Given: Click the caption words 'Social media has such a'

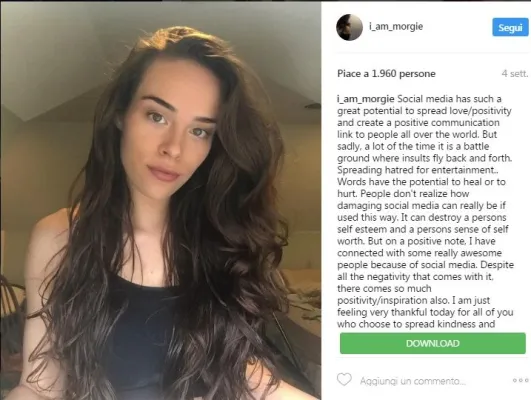Looking at the screenshot, I should pos(449,99).
